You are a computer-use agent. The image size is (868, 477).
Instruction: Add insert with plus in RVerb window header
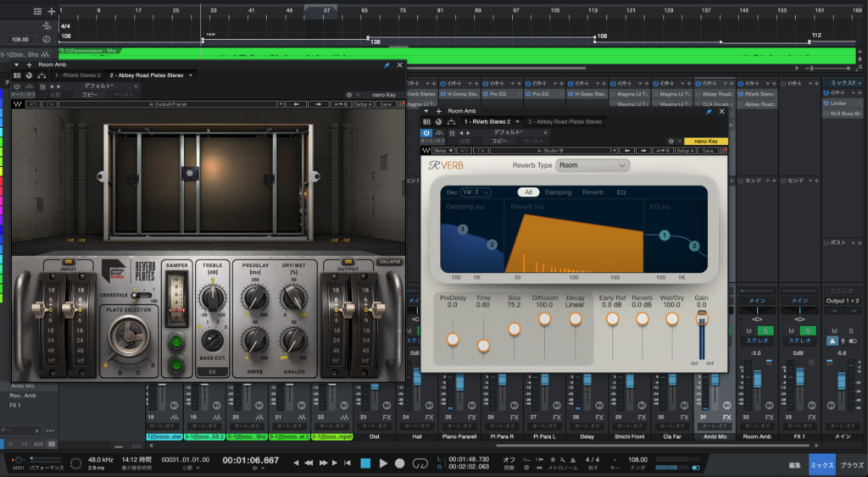tap(438, 111)
